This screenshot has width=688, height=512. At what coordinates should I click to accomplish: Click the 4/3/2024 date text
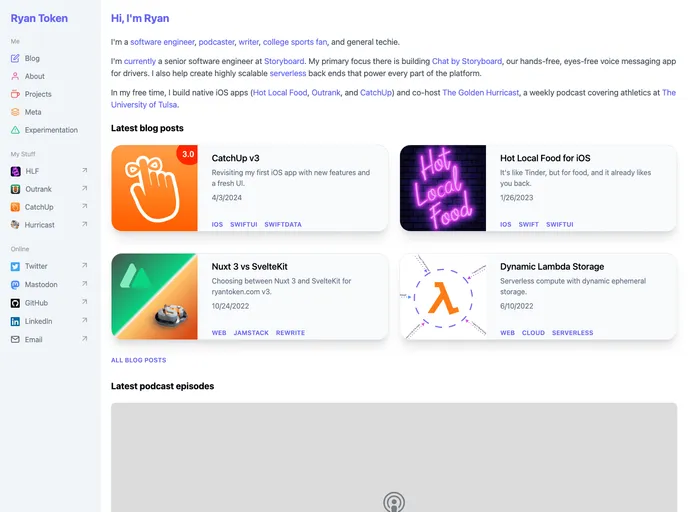tap(227, 198)
